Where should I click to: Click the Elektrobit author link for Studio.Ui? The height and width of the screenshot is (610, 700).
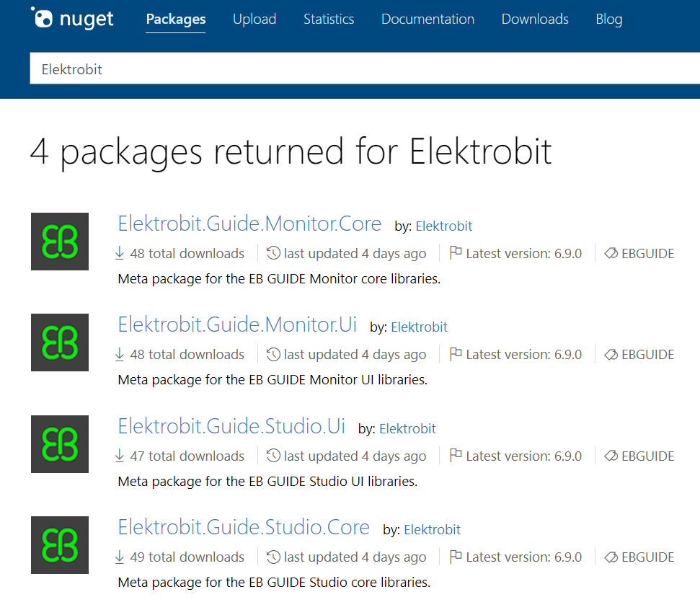click(x=407, y=429)
